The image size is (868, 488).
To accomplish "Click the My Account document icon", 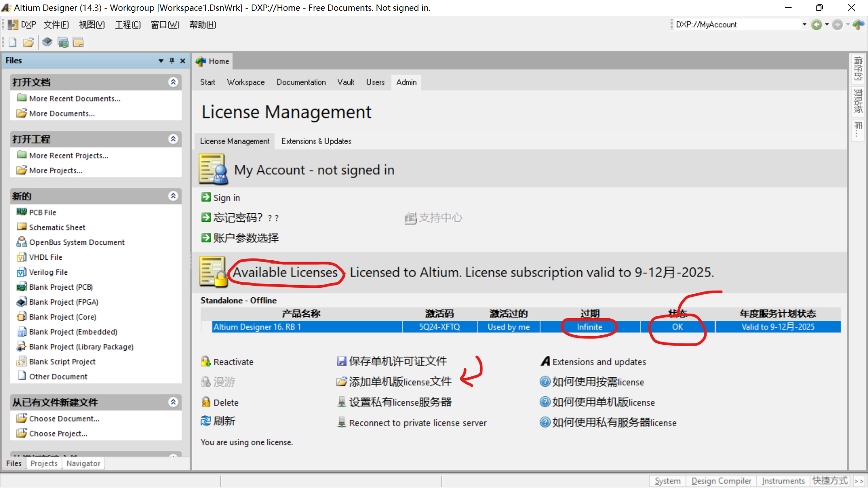I will [213, 169].
